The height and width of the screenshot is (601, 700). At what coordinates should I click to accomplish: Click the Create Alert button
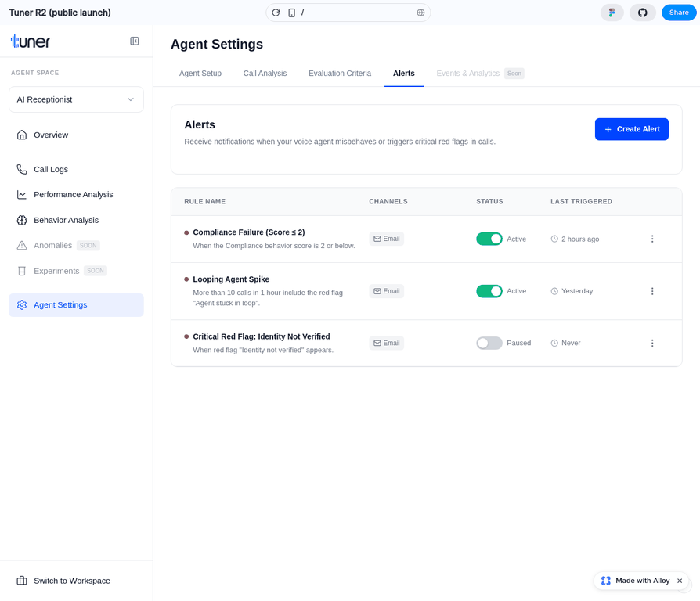[632, 129]
